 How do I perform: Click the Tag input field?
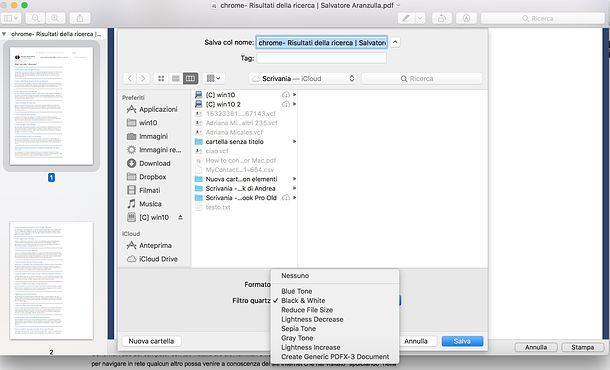pos(321,58)
